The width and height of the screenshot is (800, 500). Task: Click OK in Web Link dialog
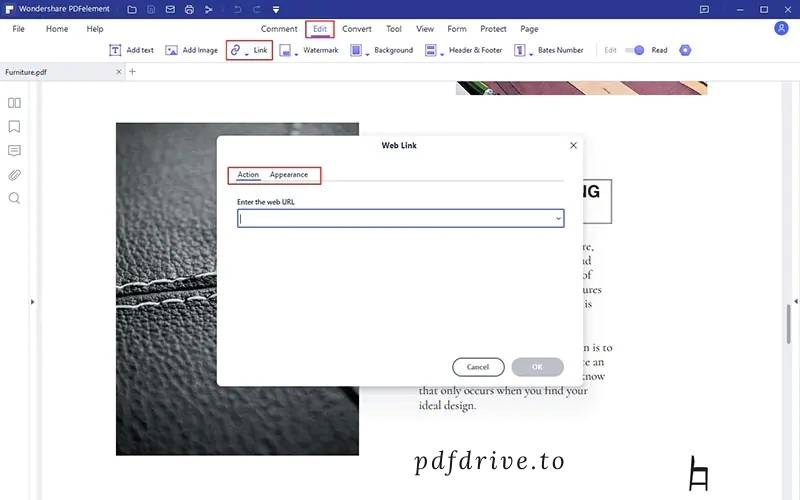tap(537, 367)
